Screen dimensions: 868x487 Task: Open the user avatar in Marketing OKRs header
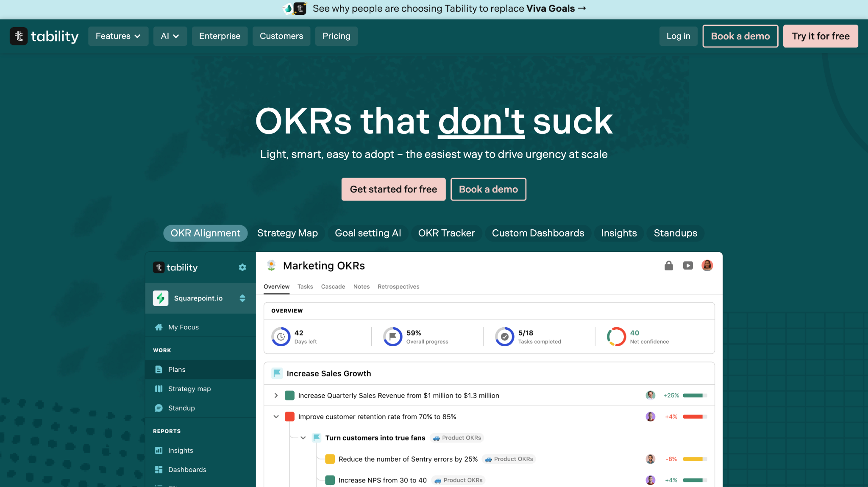click(707, 266)
